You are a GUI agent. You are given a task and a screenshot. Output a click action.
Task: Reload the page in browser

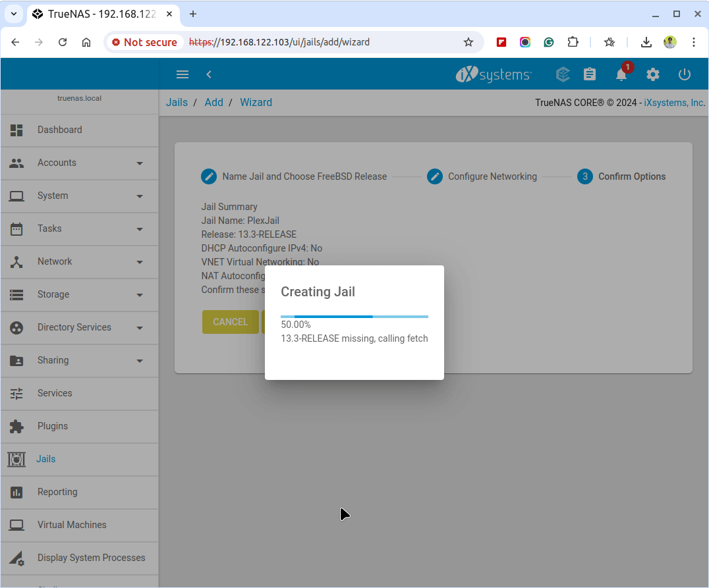pyautogui.click(x=63, y=43)
